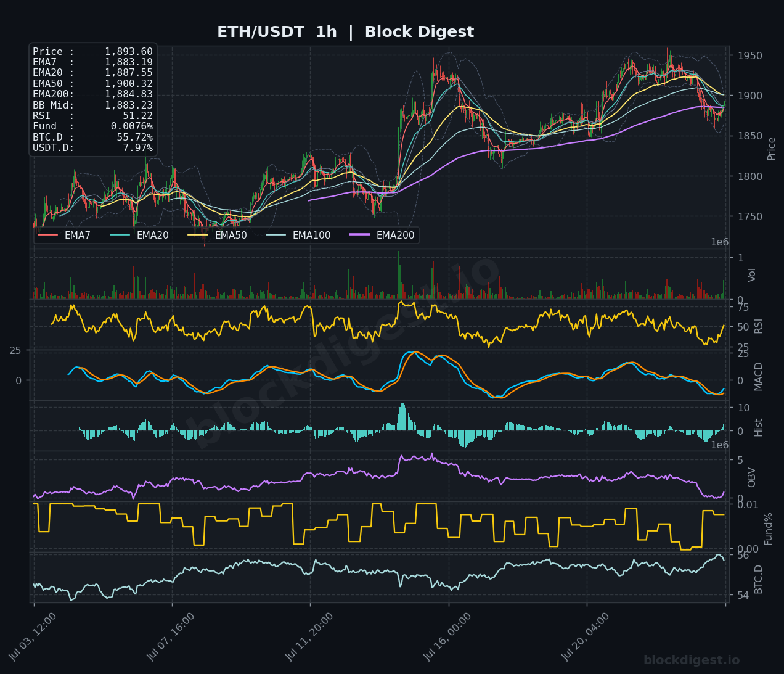Click the Vol panel axis label
784x674 pixels.
[751, 275]
